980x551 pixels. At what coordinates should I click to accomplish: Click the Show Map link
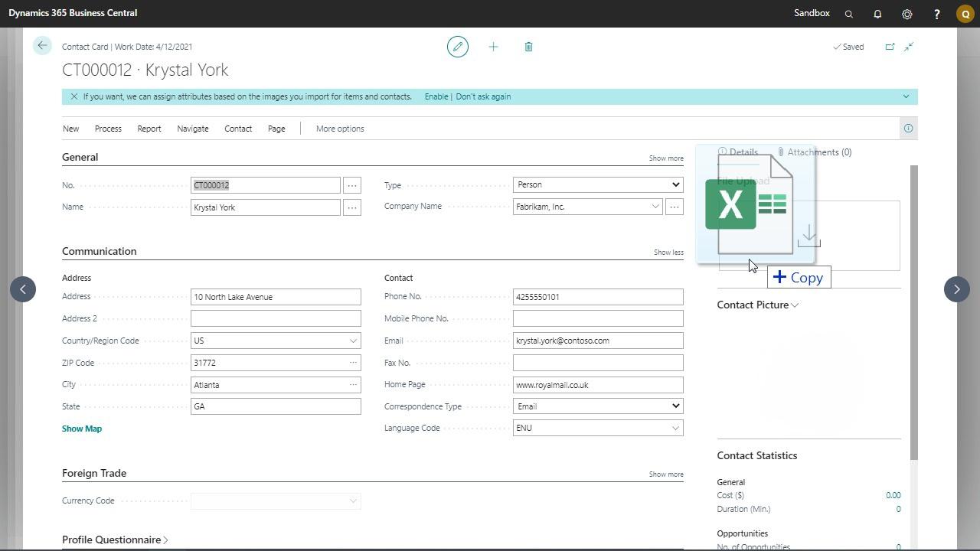pyautogui.click(x=82, y=429)
